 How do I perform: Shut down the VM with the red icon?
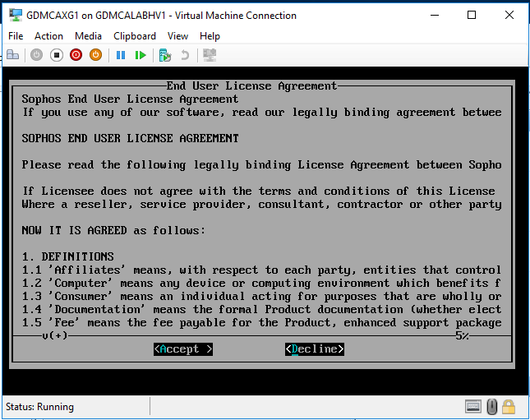point(76,55)
